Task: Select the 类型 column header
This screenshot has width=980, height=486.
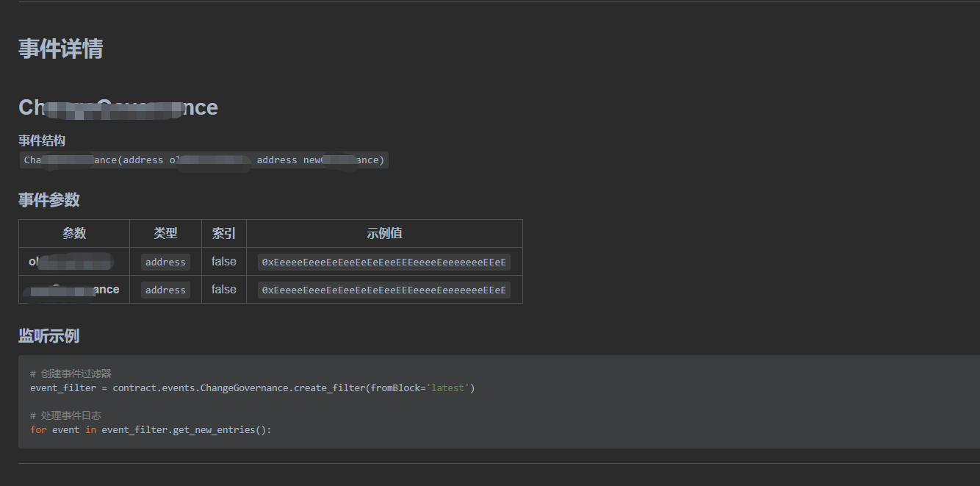Action: point(165,233)
